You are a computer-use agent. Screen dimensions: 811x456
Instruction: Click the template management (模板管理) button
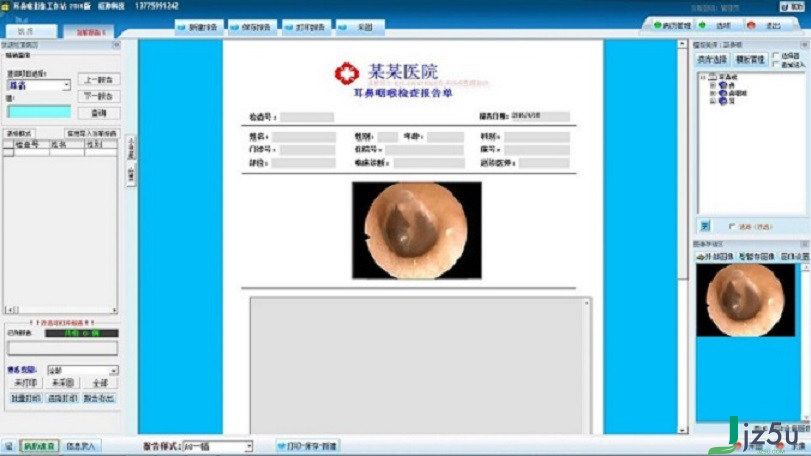(x=749, y=60)
